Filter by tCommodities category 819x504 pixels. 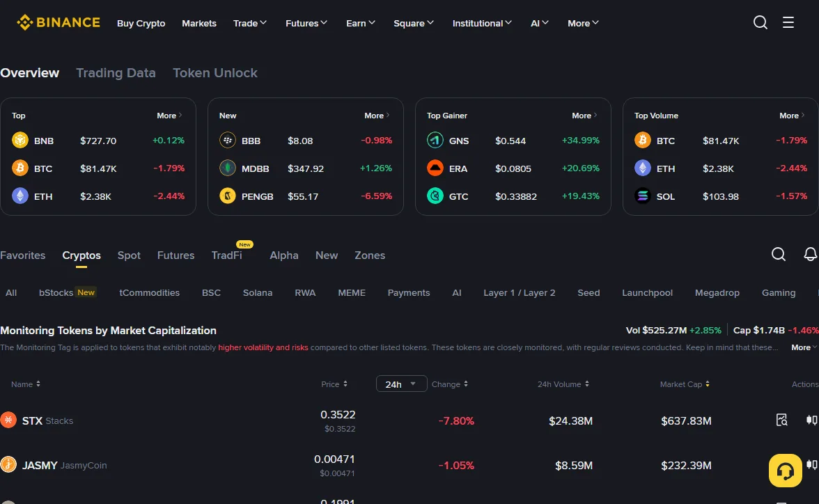pos(149,292)
